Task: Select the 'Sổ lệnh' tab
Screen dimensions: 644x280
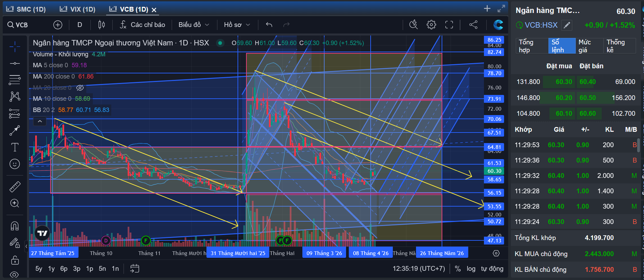Action: (x=562, y=46)
